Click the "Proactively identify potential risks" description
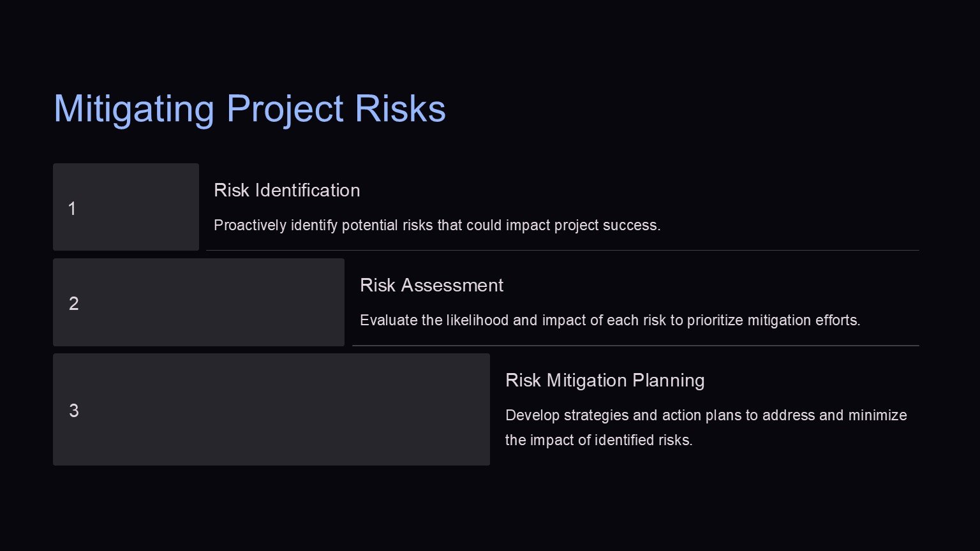 click(436, 225)
